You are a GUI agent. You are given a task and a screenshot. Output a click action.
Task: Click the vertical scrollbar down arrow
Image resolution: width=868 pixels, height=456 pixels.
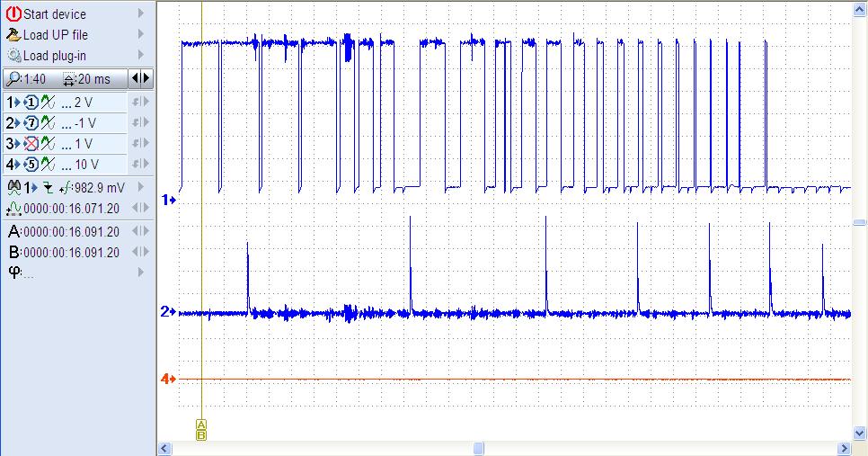point(859,433)
